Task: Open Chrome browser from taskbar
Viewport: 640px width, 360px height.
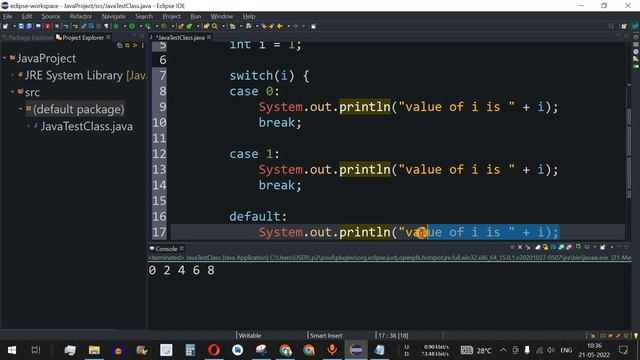Action: click(309, 350)
